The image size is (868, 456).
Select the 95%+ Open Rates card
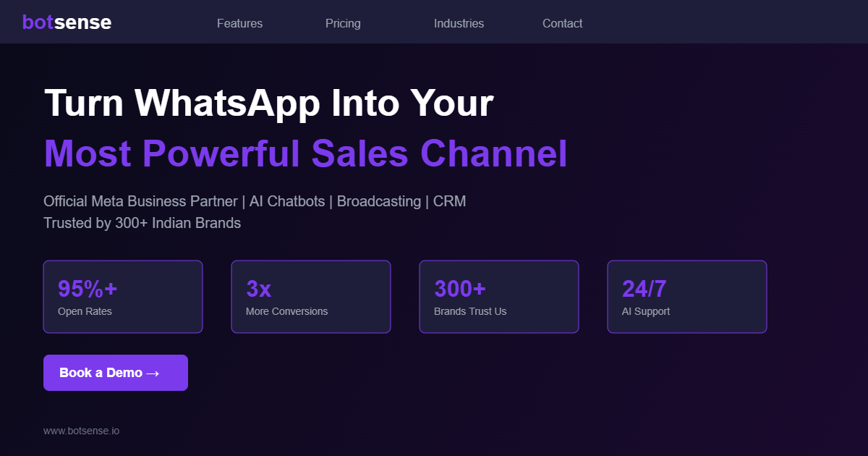tap(123, 297)
